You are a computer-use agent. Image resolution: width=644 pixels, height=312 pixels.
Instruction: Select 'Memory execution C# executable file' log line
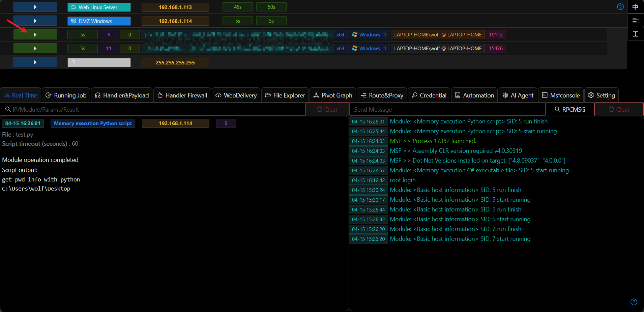pyautogui.click(x=479, y=170)
